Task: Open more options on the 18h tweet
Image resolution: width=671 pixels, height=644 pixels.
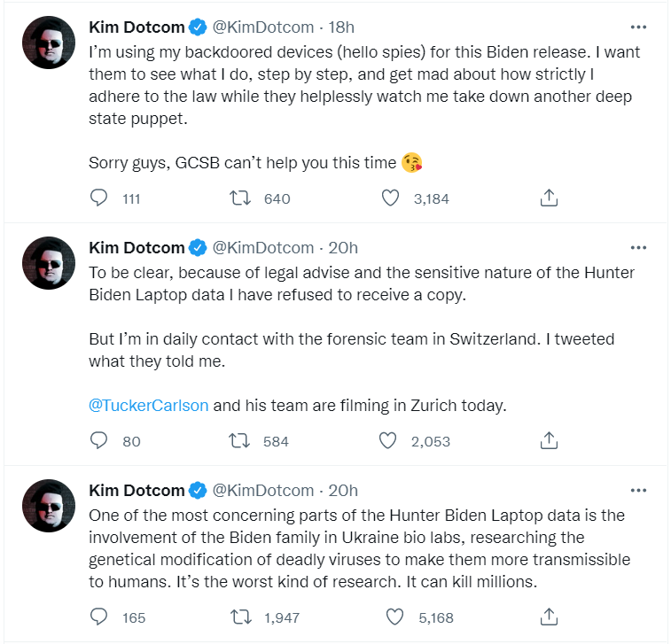Action: pos(637,27)
